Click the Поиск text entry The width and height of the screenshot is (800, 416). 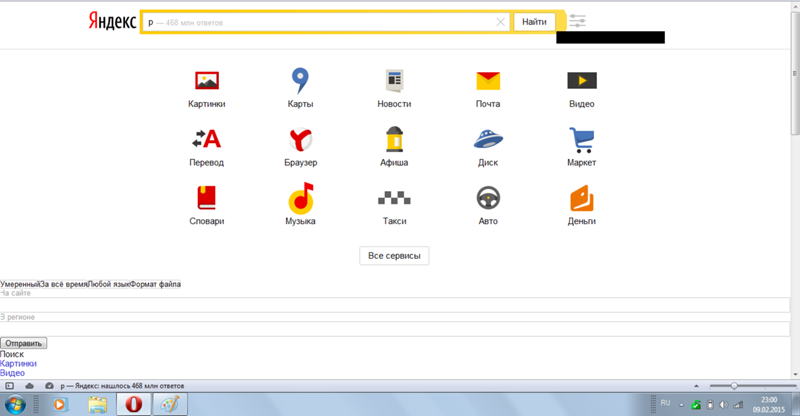(x=12, y=354)
